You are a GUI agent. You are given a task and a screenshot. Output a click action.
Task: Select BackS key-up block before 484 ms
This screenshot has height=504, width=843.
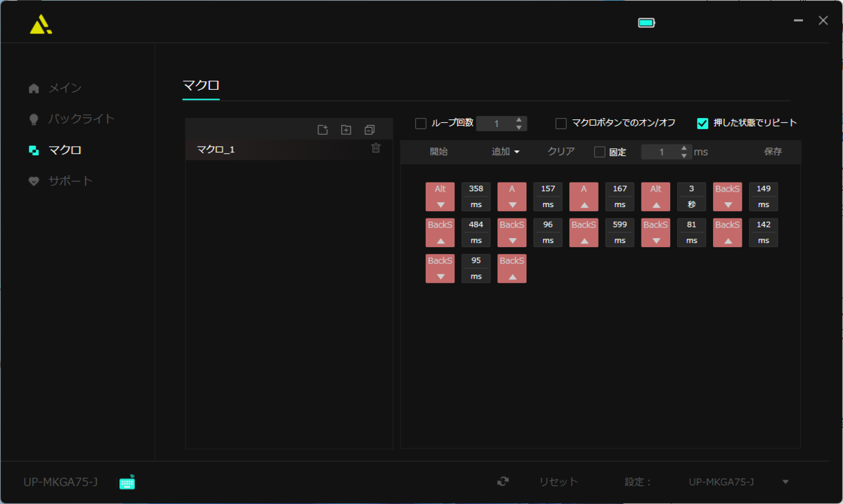pyautogui.click(x=440, y=233)
